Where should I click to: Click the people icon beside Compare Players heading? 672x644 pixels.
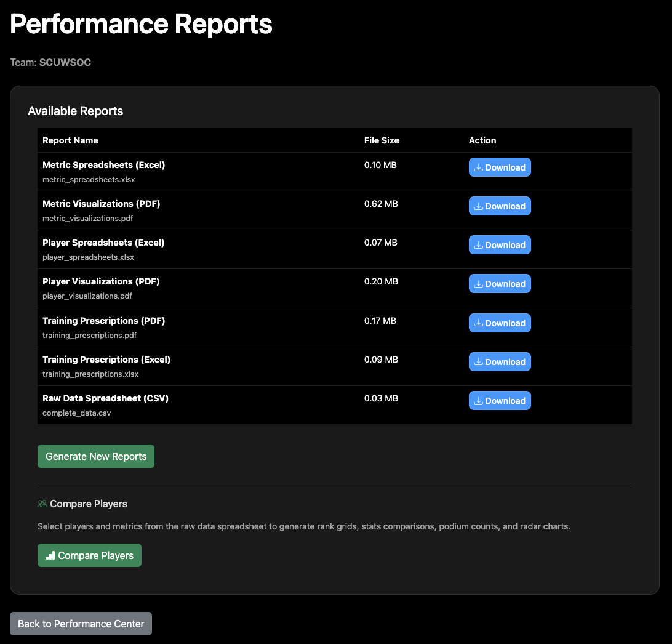point(42,504)
